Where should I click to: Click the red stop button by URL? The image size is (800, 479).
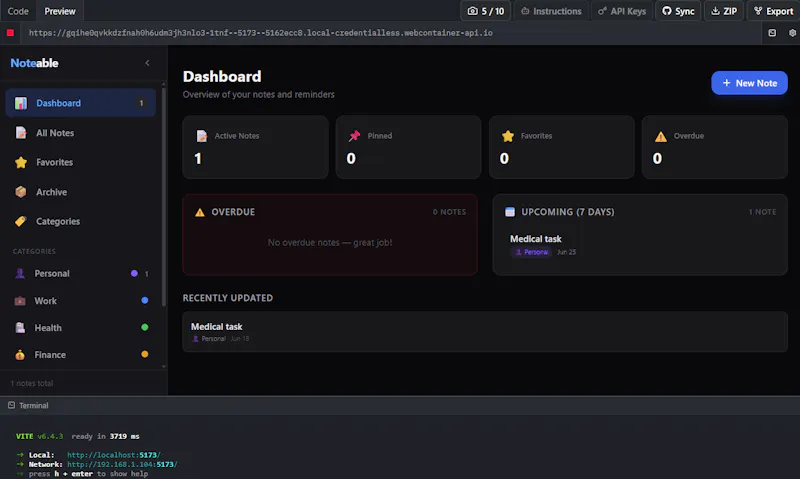[10, 33]
